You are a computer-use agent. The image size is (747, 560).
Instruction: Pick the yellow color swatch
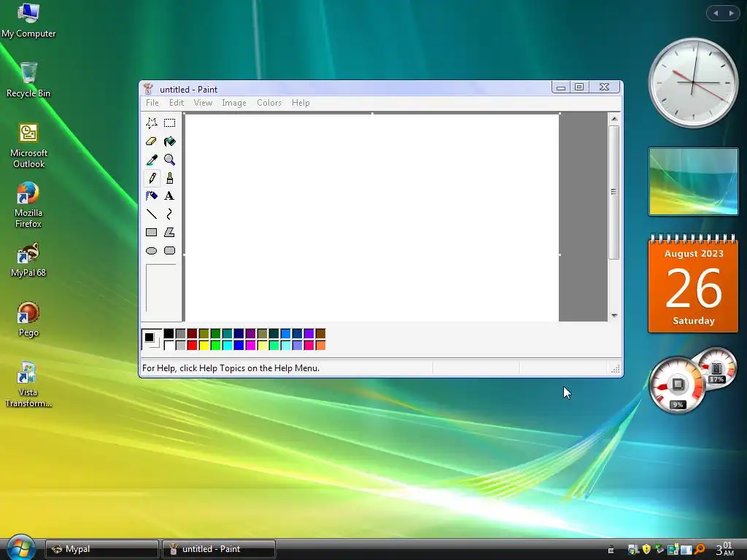tap(204, 345)
